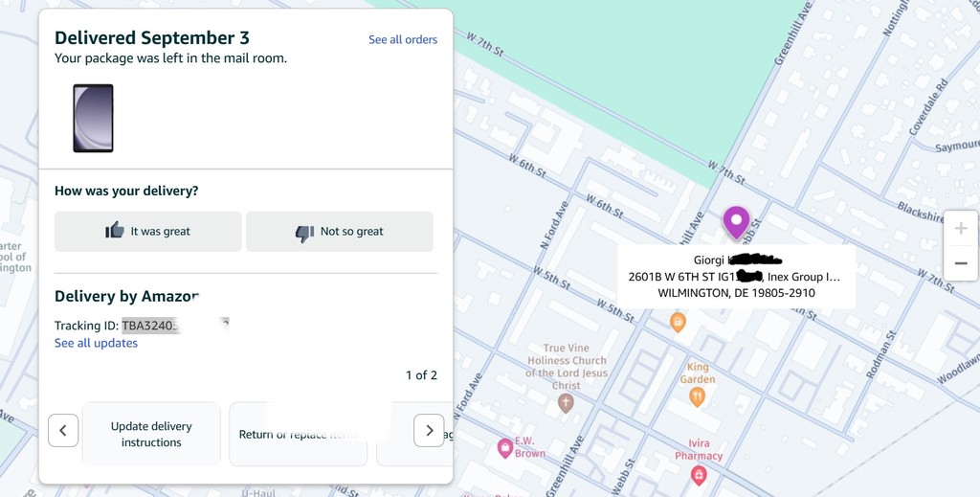
Task: Rate delivery as Not so great
Action: click(340, 232)
